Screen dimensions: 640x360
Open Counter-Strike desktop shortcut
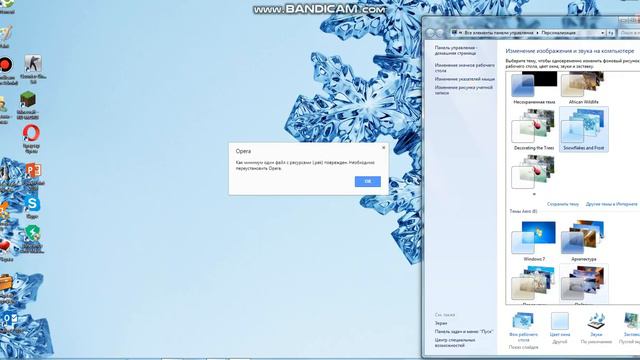[x=33, y=69]
